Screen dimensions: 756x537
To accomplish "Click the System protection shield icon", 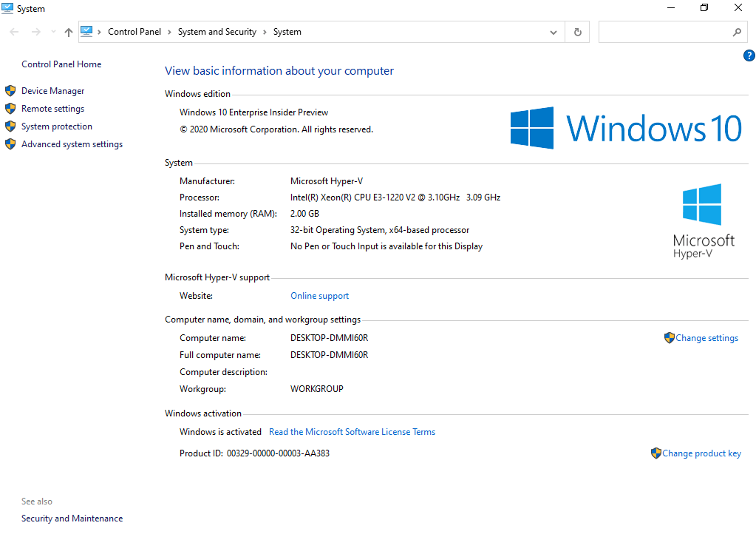I will point(10,126).
